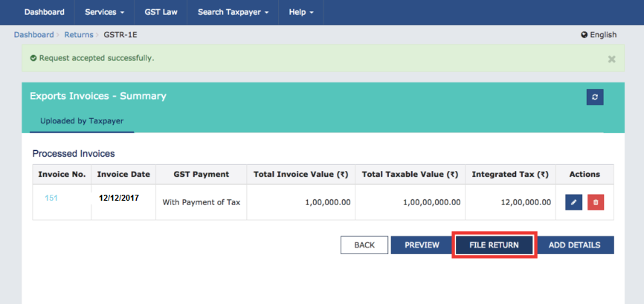The height and width of the screenshot is (304, 644).
Task: Delete invoice 151 with the trash icon
Action: point(596,202)
